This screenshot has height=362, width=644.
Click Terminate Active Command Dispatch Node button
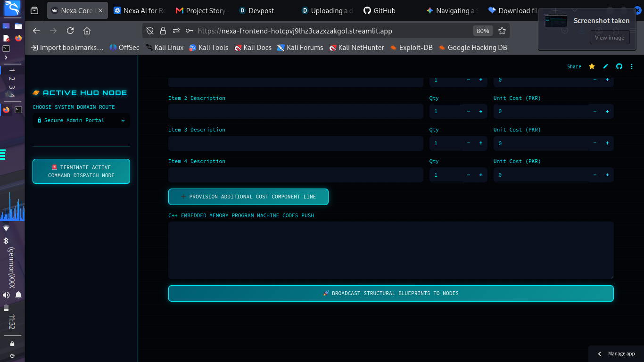(x=81, y=171)
